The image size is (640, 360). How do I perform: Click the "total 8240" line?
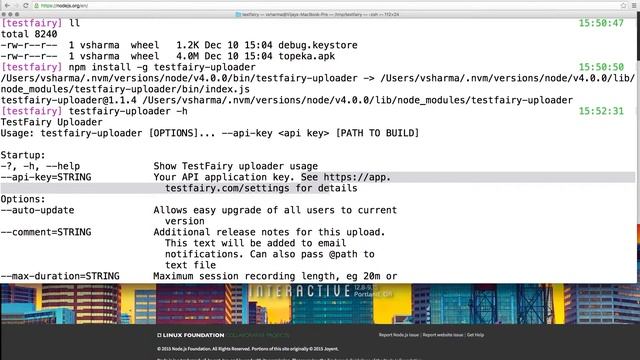[29, 34]
